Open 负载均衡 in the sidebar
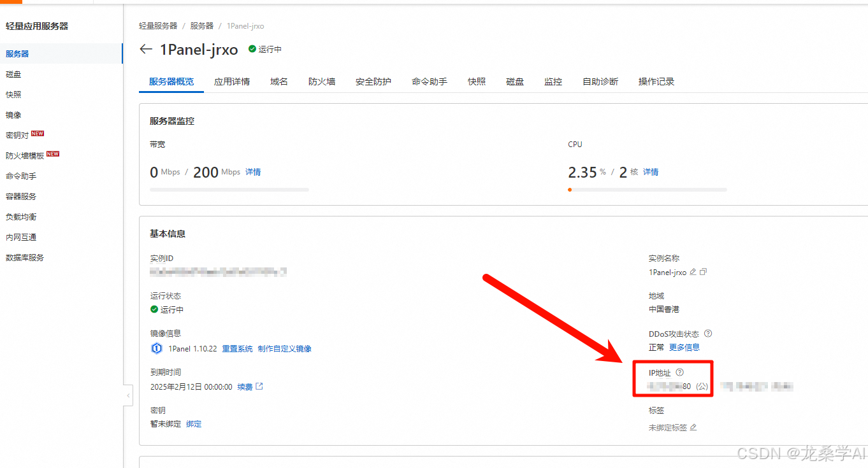The width and height of the screenshot is (868, 468). pyautogui.click(x=21, y=216)
